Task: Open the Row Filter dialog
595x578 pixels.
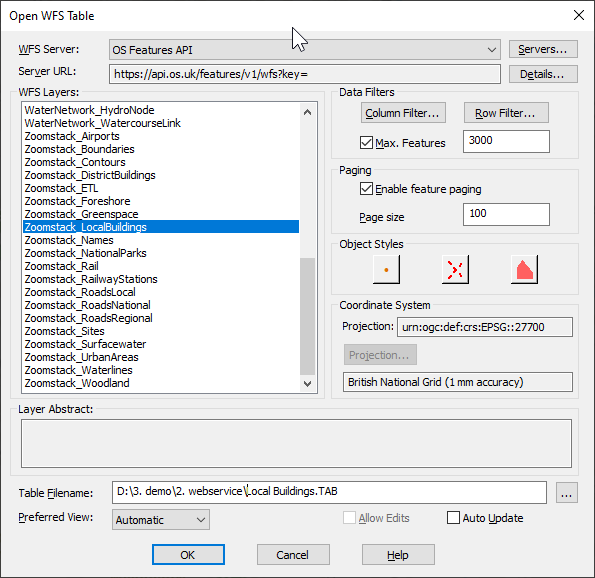Action: [x=506, y=113]
